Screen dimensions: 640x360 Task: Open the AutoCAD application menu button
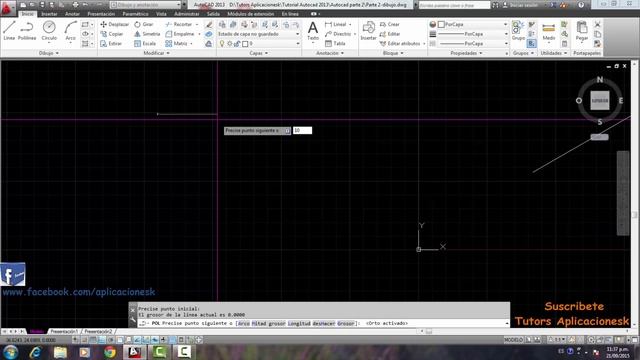(8, 8)
